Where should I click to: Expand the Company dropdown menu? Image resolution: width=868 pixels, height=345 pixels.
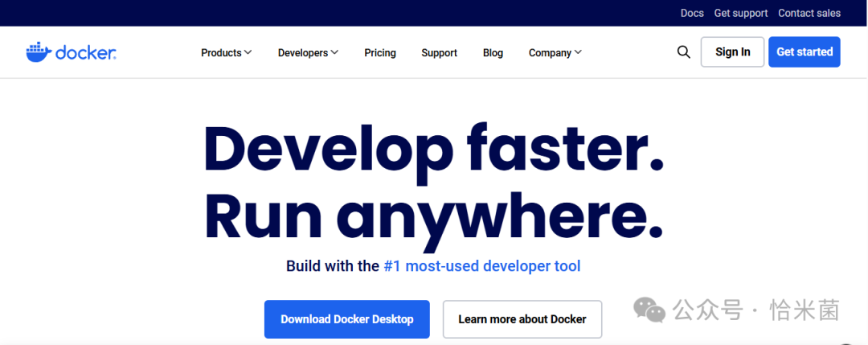tap(555, 52)
